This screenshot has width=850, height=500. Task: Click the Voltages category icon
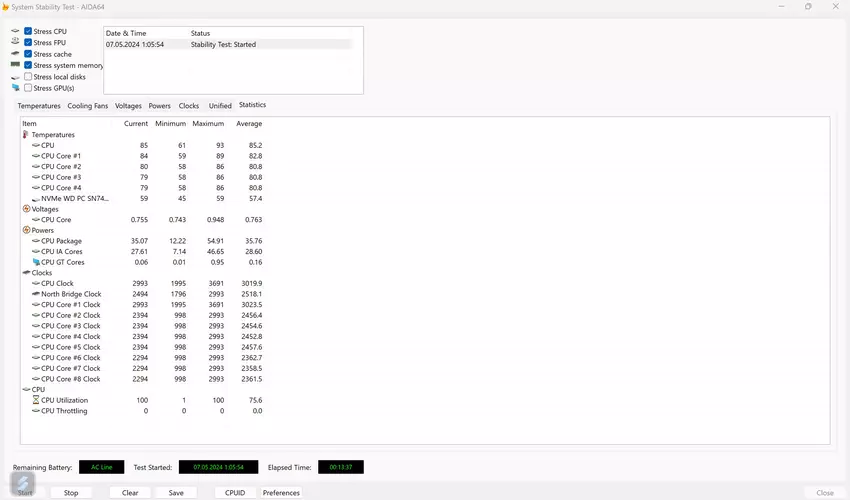tap(26, 209)
